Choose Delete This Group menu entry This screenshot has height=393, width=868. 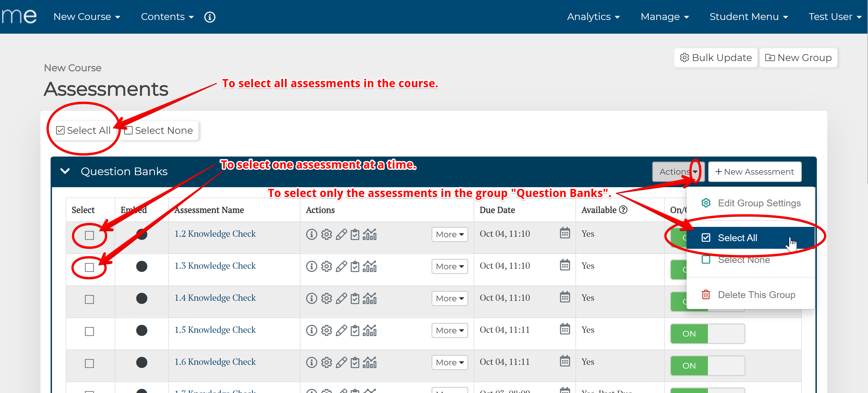pyautogui.click(x=756, y=294)
